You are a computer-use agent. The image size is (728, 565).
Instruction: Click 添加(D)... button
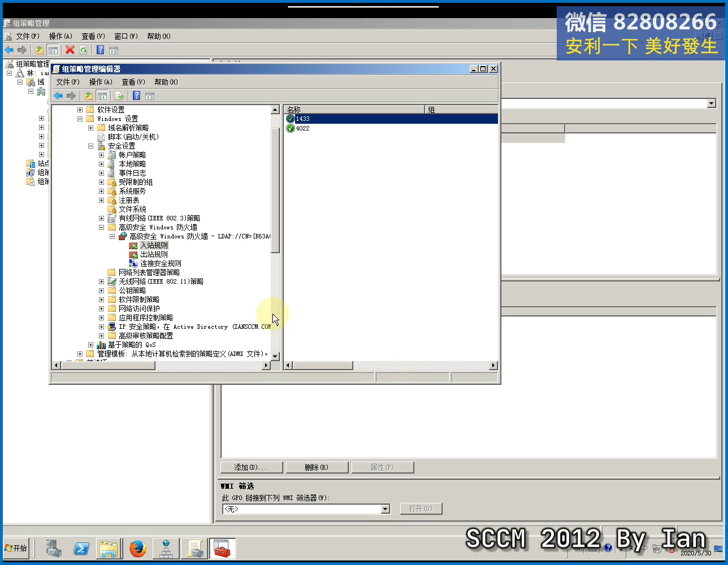tap(251, 467)
